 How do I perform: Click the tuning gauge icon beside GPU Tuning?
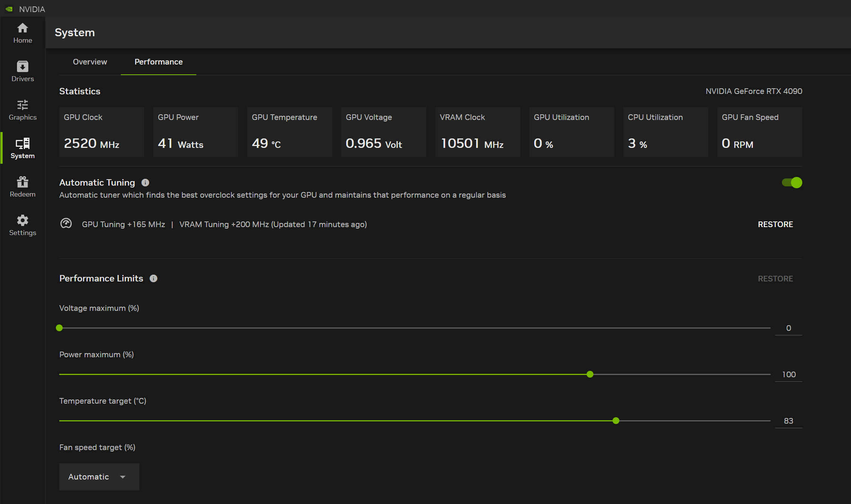pyautogui.click(x=66, y=223)
